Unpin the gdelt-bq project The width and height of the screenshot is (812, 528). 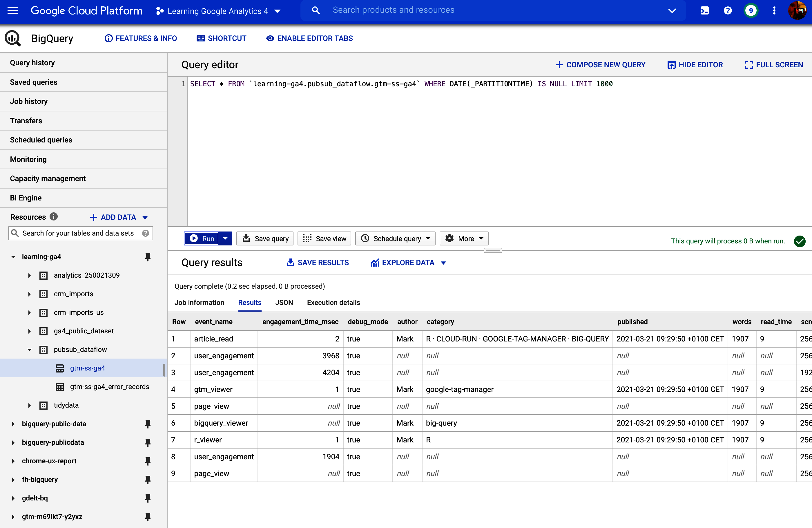click(x=148, y=499)
